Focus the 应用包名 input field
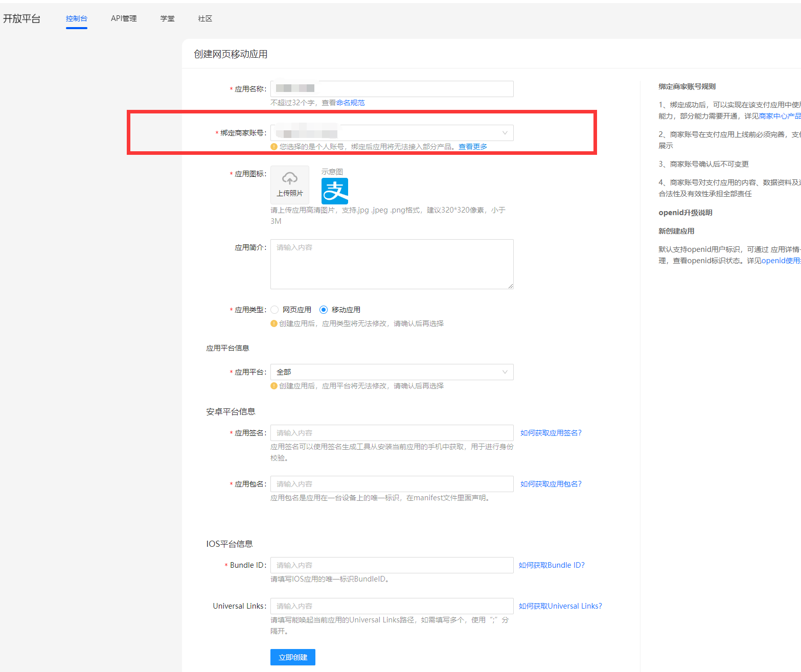 392,484
